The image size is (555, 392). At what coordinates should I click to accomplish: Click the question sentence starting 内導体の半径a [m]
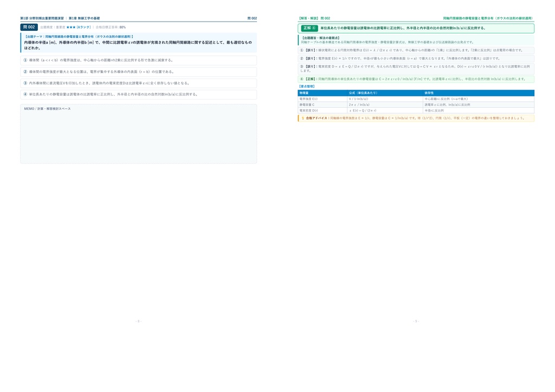pos(138,45)
